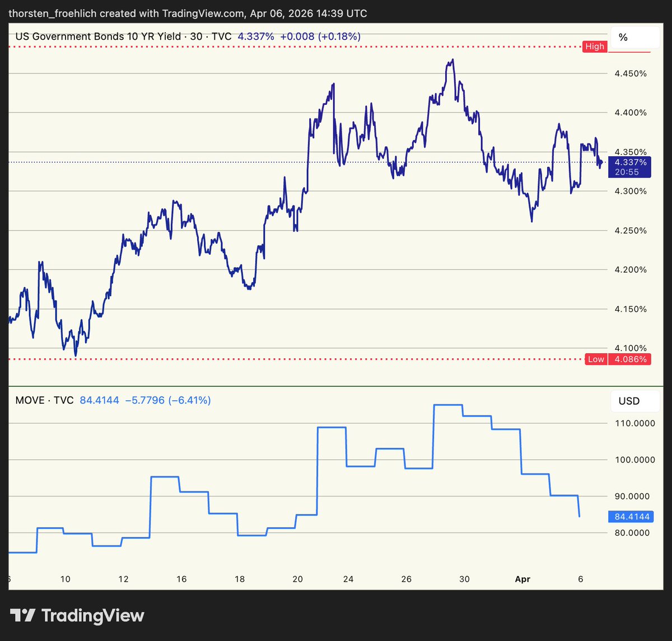Click the red Low marker label
Viewport: 672px width, 641px height.
pos(595,359)
